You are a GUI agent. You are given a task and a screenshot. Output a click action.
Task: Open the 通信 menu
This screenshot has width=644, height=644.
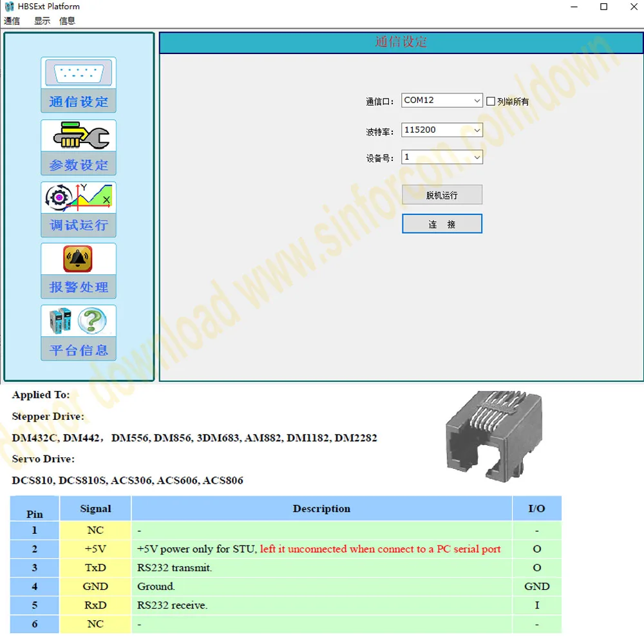tap(12, 21)
